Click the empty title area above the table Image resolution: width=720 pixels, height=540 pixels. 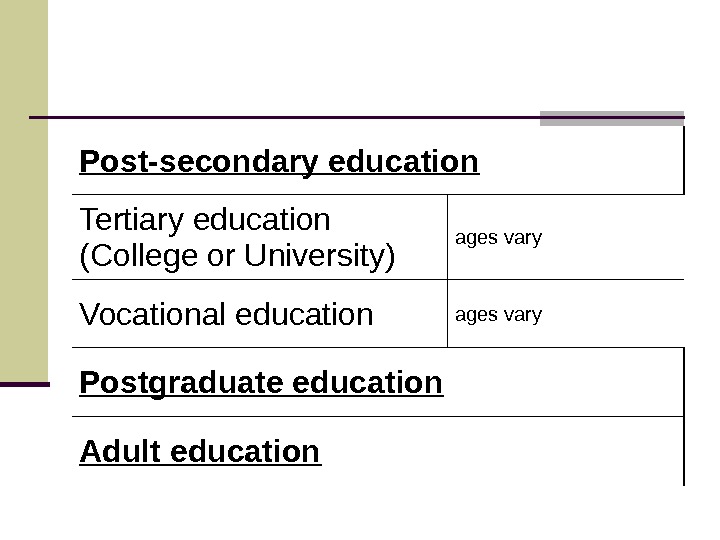pos(360,60)
